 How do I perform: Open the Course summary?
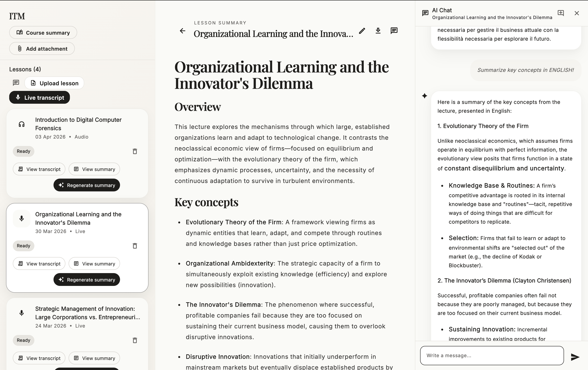click(43, 32)
